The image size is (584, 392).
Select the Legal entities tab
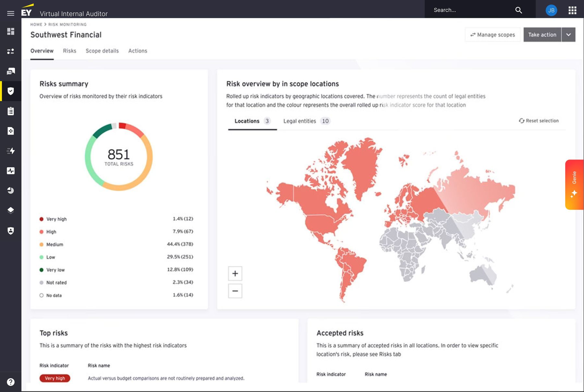(x=306, y=121)
